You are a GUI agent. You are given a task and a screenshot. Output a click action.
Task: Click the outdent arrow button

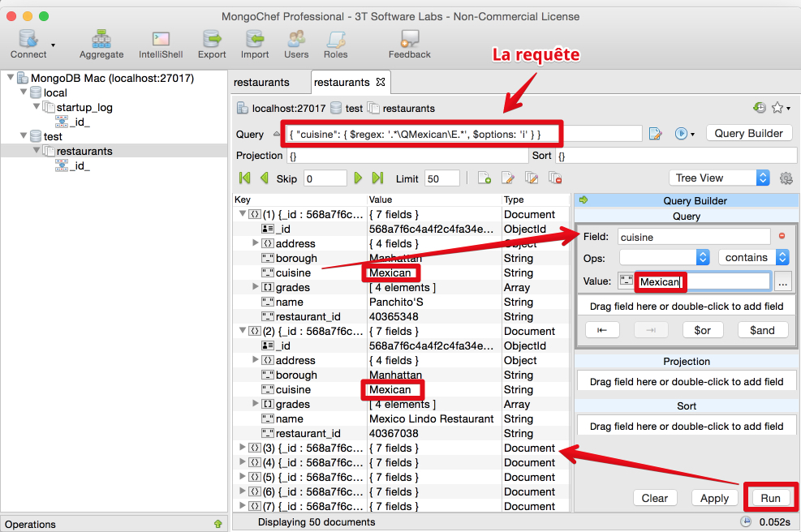pos(602,330)
